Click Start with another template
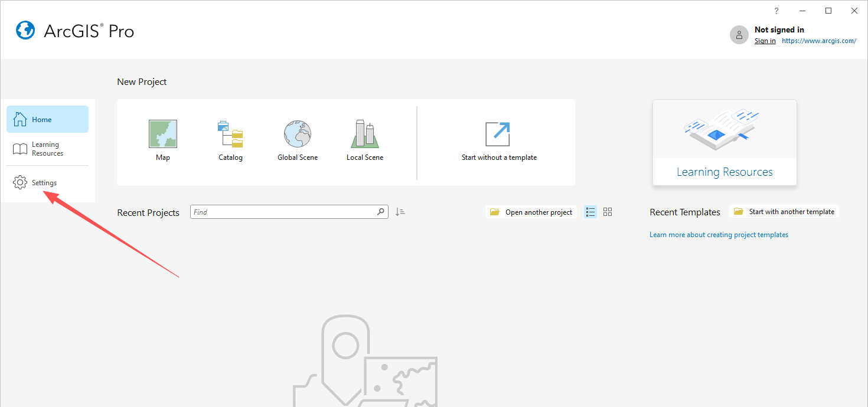This screenshot has width=868, height=407. 784,212
